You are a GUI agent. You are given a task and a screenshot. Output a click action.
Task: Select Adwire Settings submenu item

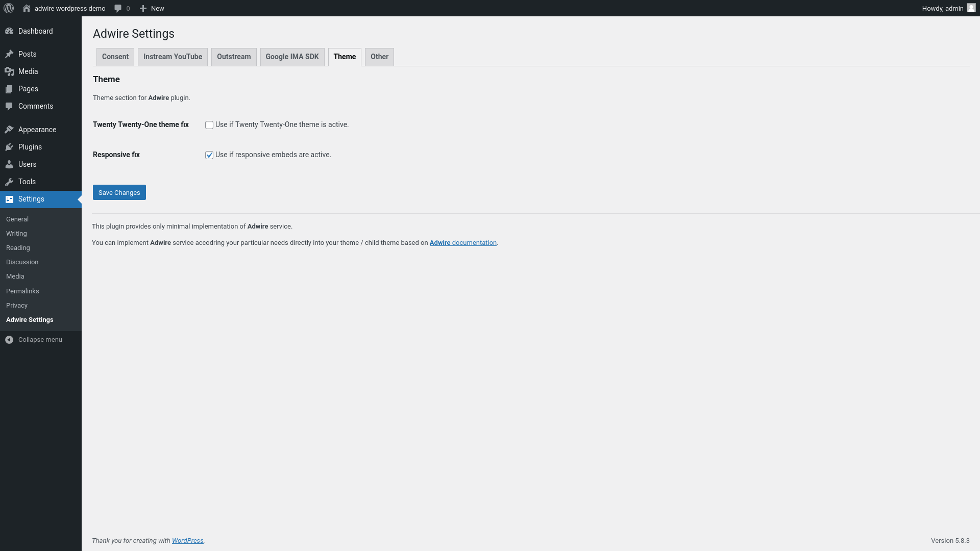click(30, 320)
